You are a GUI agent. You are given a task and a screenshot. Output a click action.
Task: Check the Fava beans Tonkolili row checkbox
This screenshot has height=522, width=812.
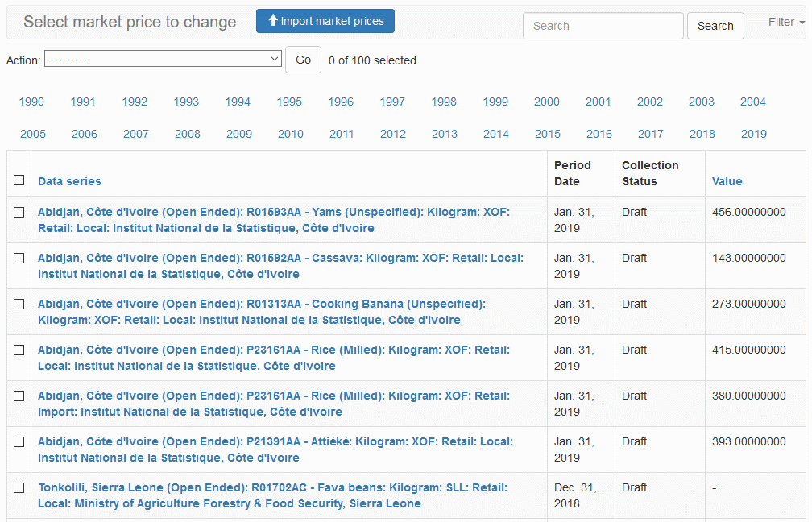(x=19, y=488)
